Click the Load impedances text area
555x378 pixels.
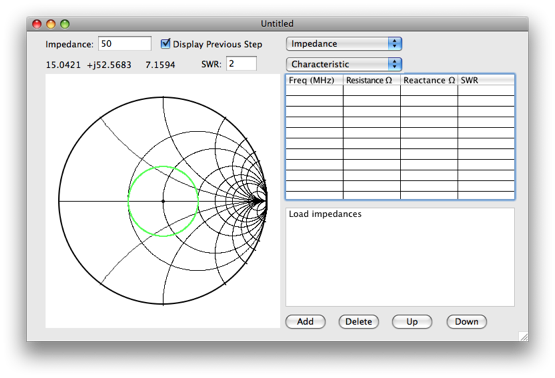(x=400, y=257)
